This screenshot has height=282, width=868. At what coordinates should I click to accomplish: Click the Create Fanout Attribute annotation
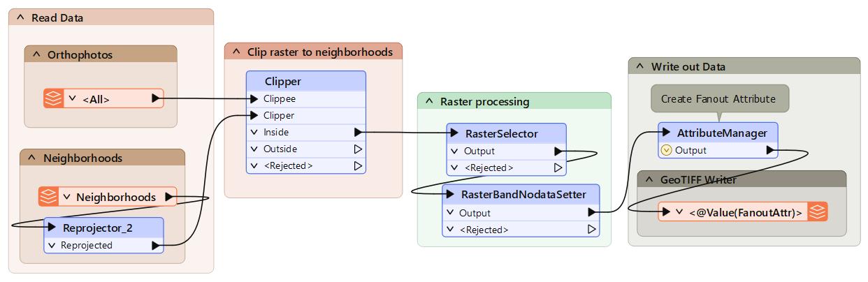click(x=718, y=99)
